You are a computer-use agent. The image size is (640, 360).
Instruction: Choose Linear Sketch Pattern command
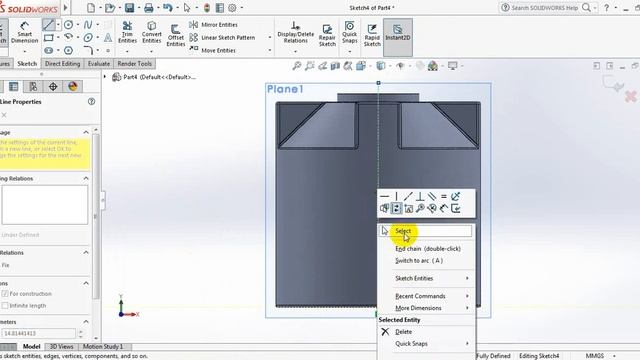pyautogui.click(x=222, y=38)
